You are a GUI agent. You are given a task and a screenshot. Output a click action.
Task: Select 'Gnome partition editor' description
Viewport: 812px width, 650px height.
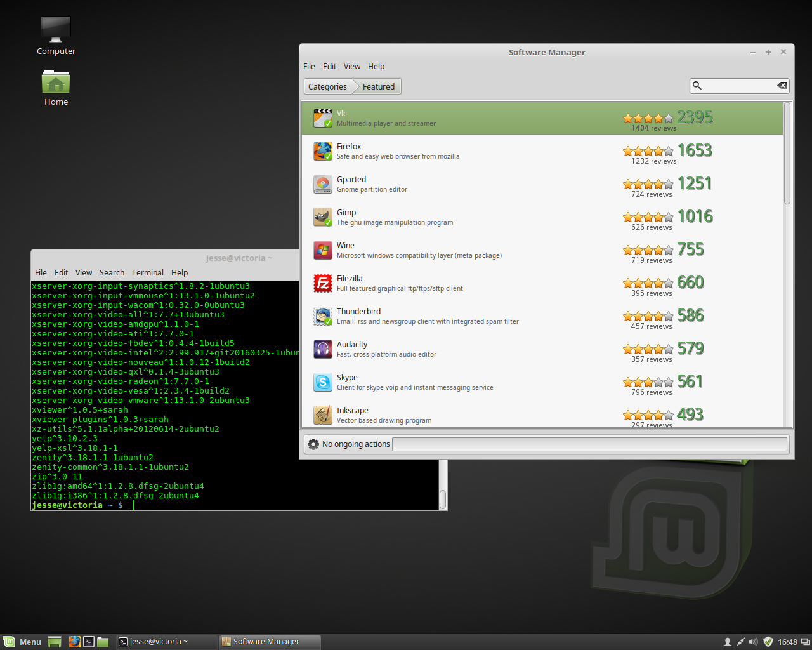pos(372,189)
